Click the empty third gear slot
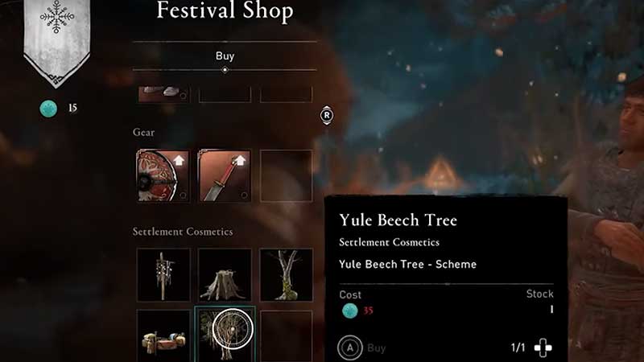 coord(287,175)
